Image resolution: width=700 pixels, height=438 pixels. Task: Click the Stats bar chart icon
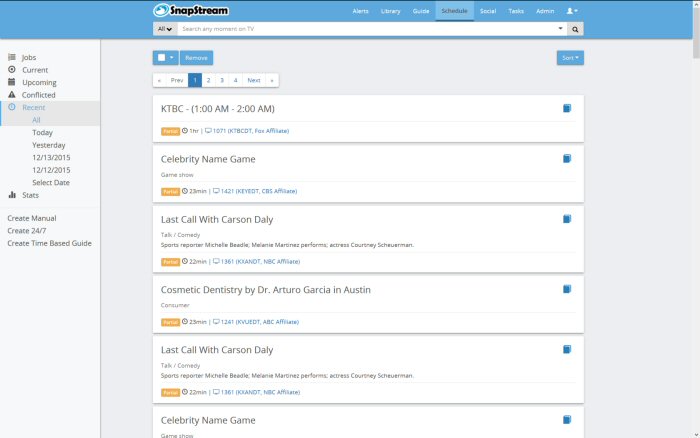click(x=12, y=195)
